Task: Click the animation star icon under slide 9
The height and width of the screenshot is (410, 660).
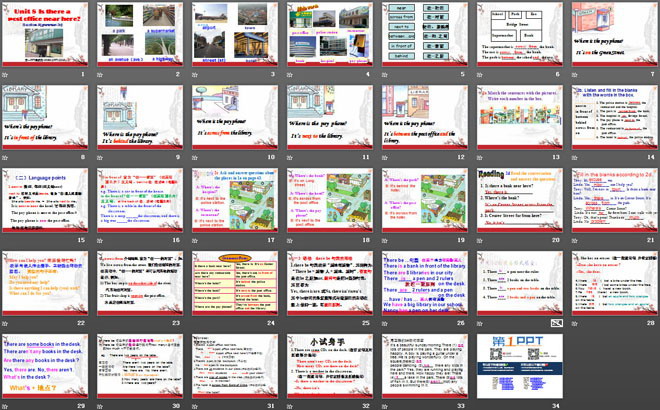Action: click(x=100, y=157)
